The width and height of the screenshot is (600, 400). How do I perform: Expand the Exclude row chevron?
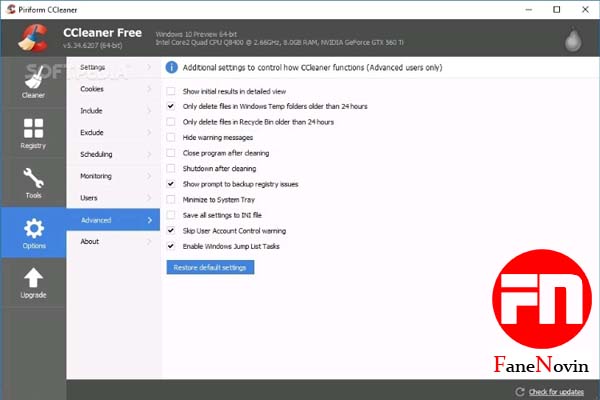[x=149, y=132]
